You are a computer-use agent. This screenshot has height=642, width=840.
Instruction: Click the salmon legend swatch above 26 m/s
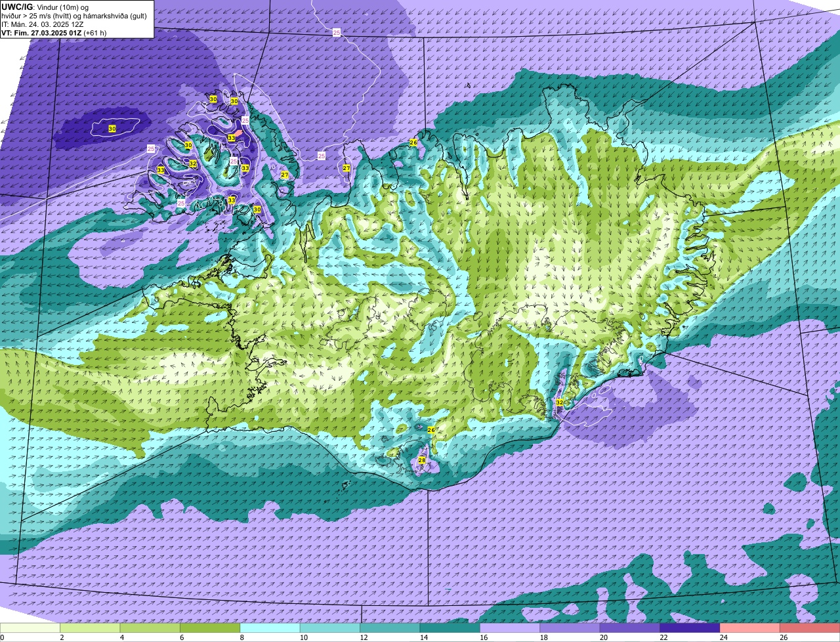(810, 628)
